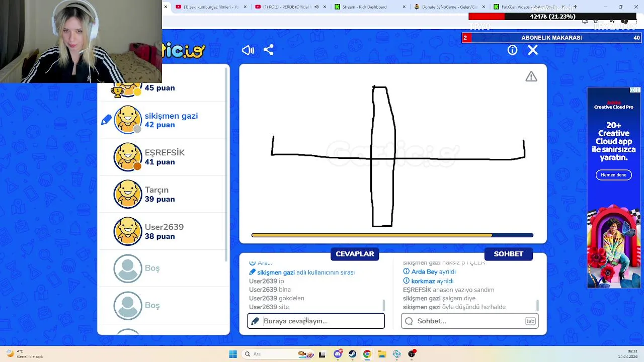Click the ABONELİK MAKARASI overlay bar

pos(551,38)
